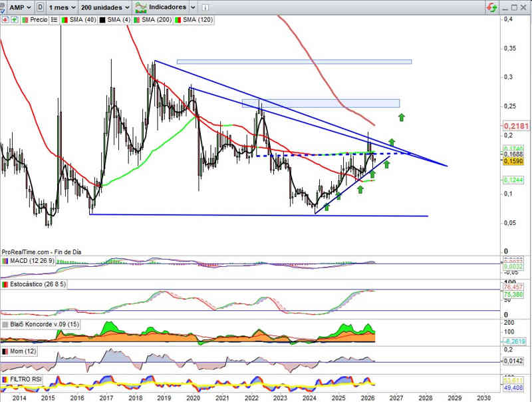Click the Estocástico (26 8 5) label
Viewport: 532px width, 402px height.
click(38, 285)
